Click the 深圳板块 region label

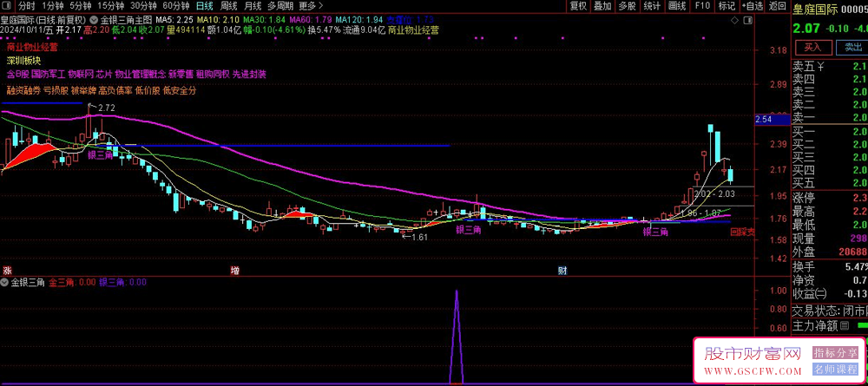click(23, 61)
